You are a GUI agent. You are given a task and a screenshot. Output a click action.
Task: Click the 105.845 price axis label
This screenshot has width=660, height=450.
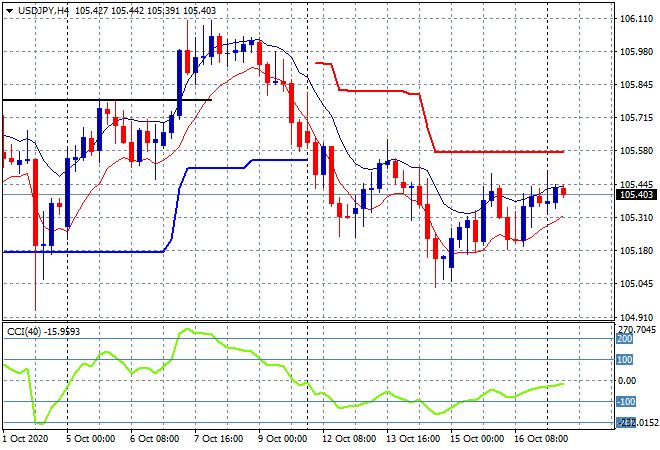coord(636,85)
